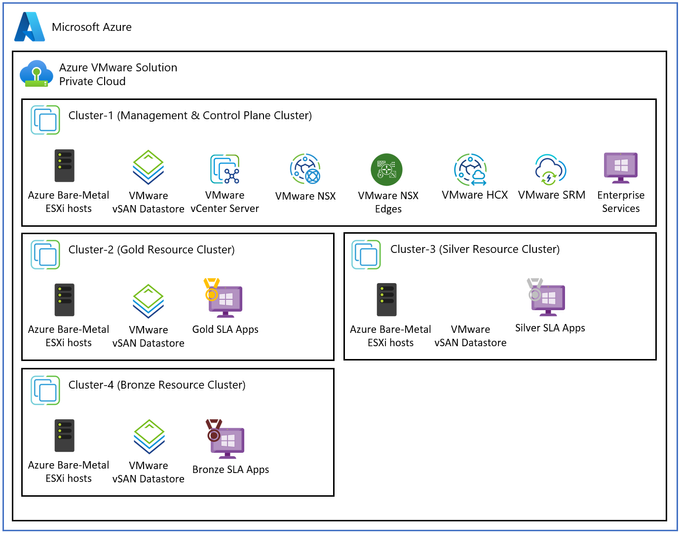Click 'Azure Bare-Metal ESXi hosts' label in Cluster-3
The image size is (680, 533).
coord(390,336)
